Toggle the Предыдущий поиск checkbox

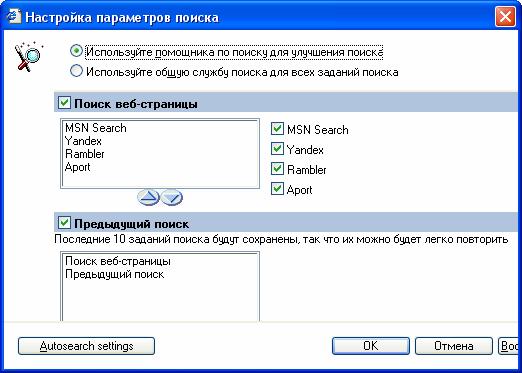click(x=64, y=222)
